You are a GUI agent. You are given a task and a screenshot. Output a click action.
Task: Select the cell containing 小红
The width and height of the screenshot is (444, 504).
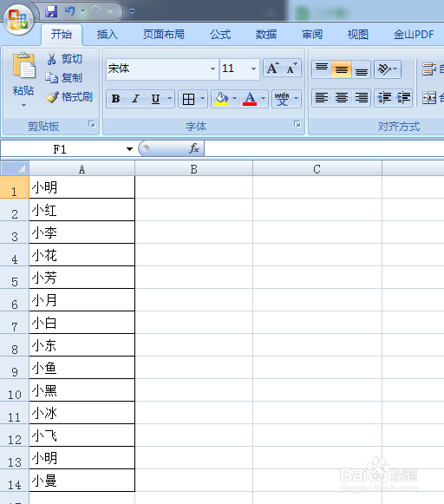[82, 210]
